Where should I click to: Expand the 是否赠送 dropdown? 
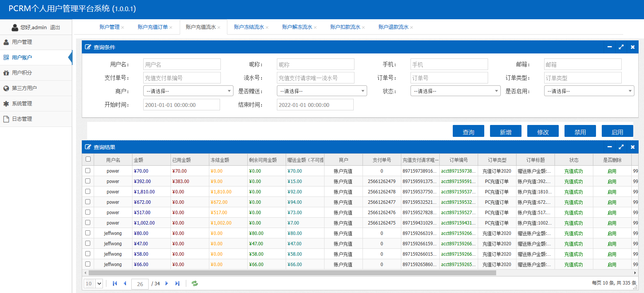click(x=322, y=91)
